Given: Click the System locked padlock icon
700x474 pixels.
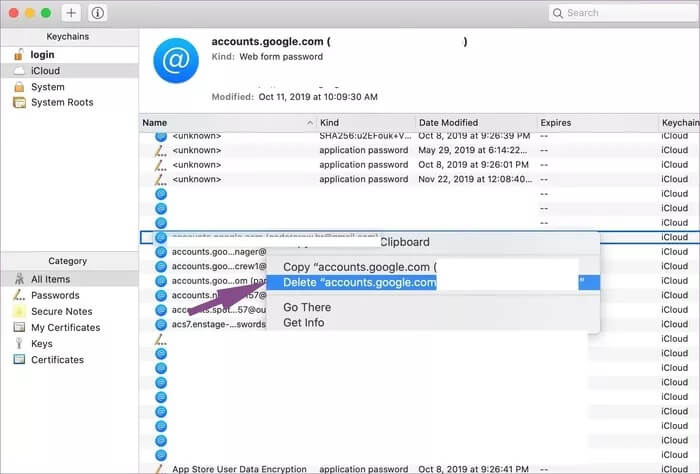Looking at the screenshot, I should 19,87.
